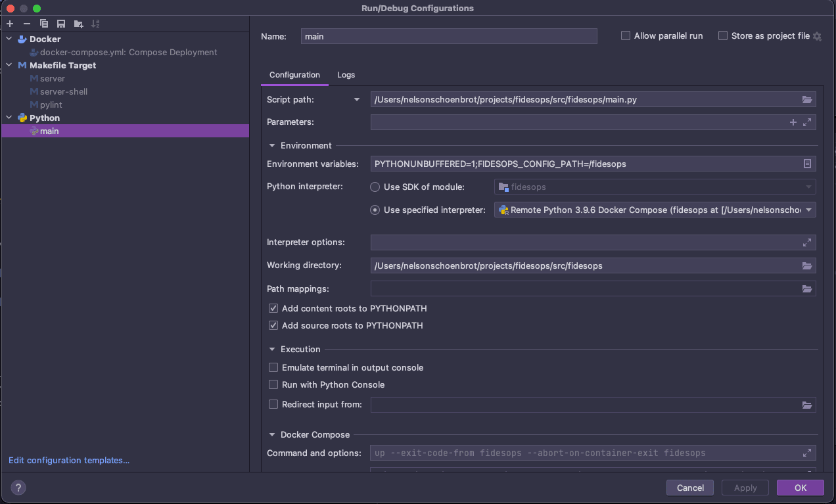Open Edit configuration templates link
This screenshot has width=836, height=504.
click(x=69, y=461)
